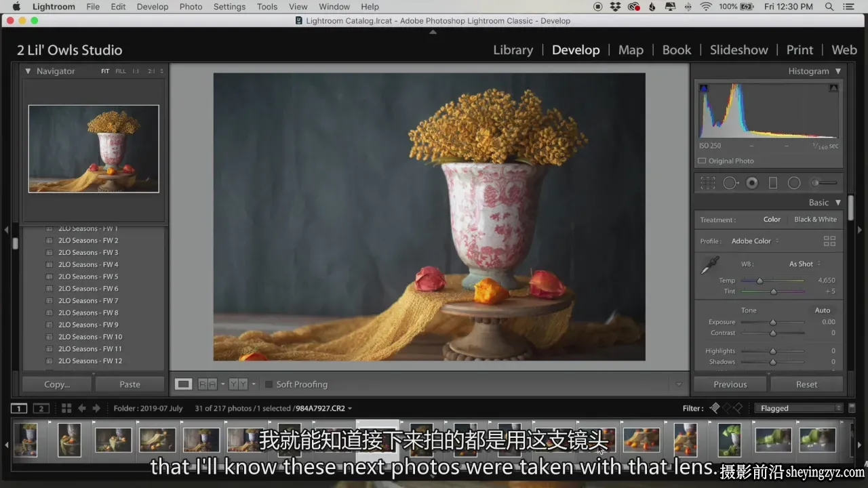
Task: Open the Develop menu in menu bar
Action: pos(153,7)
